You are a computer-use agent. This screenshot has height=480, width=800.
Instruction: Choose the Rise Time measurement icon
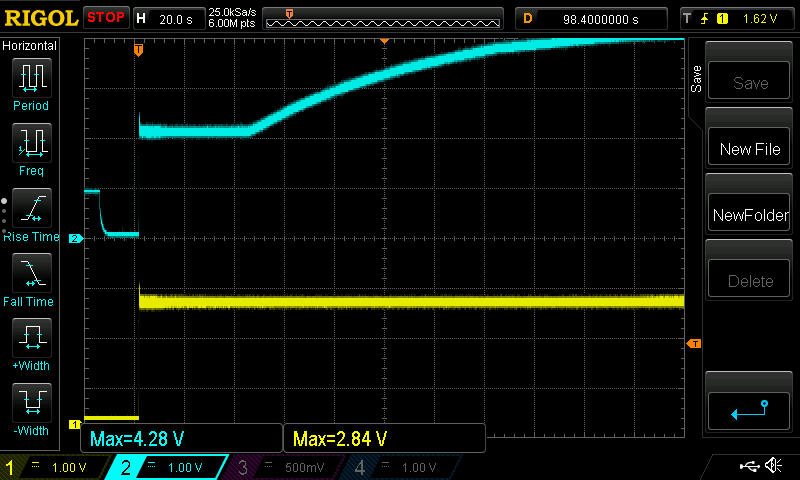[x=31, y=208]
